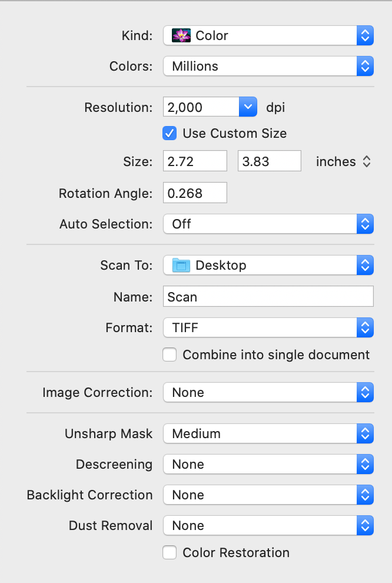
Task: Enable Use Custom Size
Action: pos(170,134)
